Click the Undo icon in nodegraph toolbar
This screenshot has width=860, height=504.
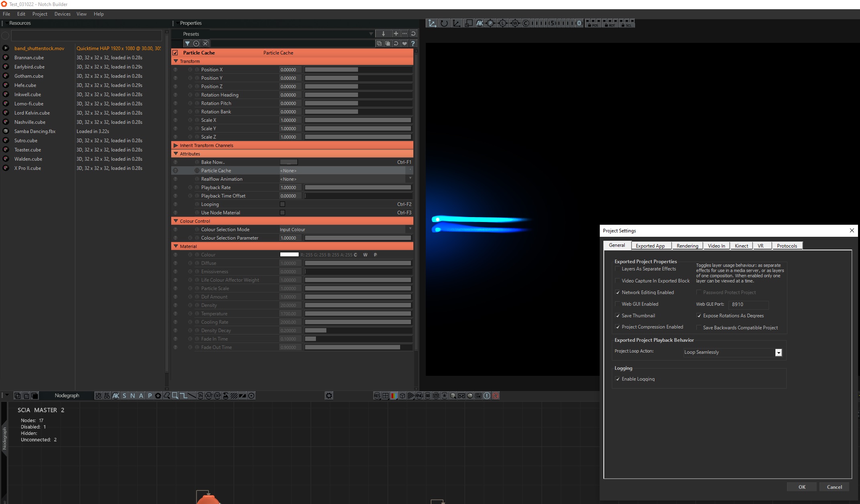(98, 396)
